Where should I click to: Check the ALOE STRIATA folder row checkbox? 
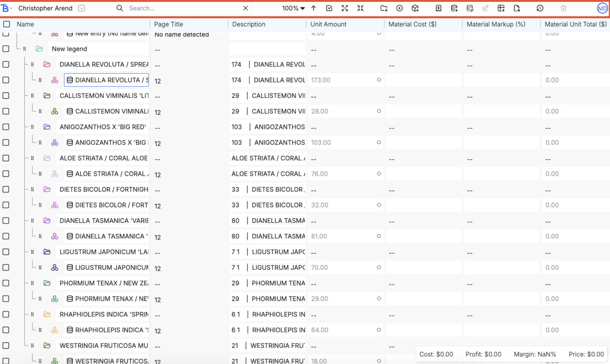click(6, 158)
